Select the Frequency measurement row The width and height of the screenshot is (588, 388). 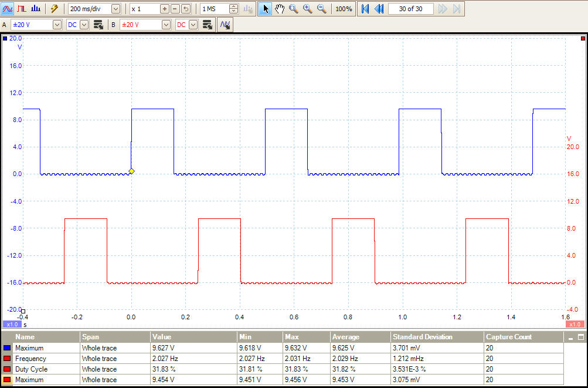(x=283, y=358)
